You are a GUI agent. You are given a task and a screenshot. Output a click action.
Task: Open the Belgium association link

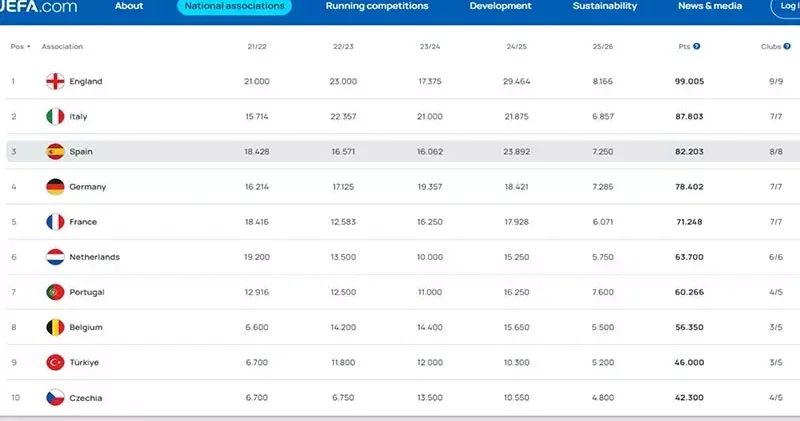pos(86,327)
